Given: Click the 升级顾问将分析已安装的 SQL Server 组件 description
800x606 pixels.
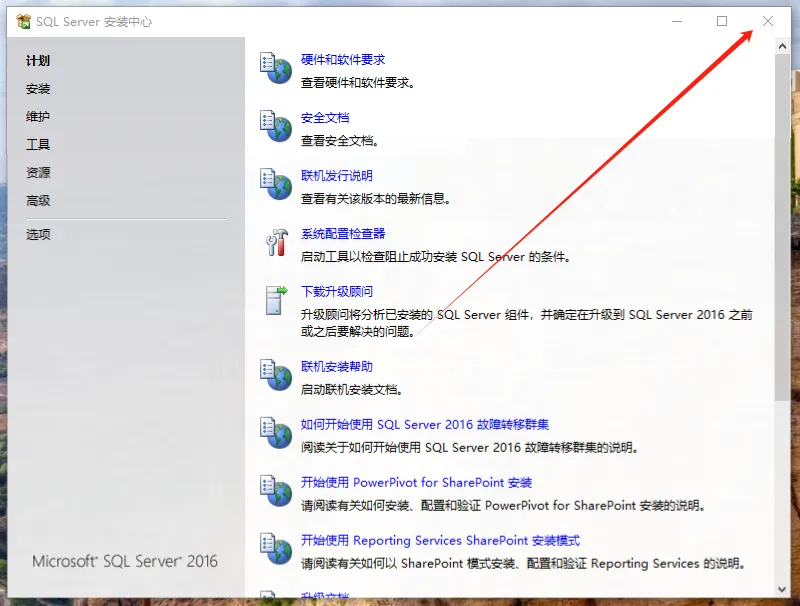Looking at the screenshot, I should [x=527, y=323].
